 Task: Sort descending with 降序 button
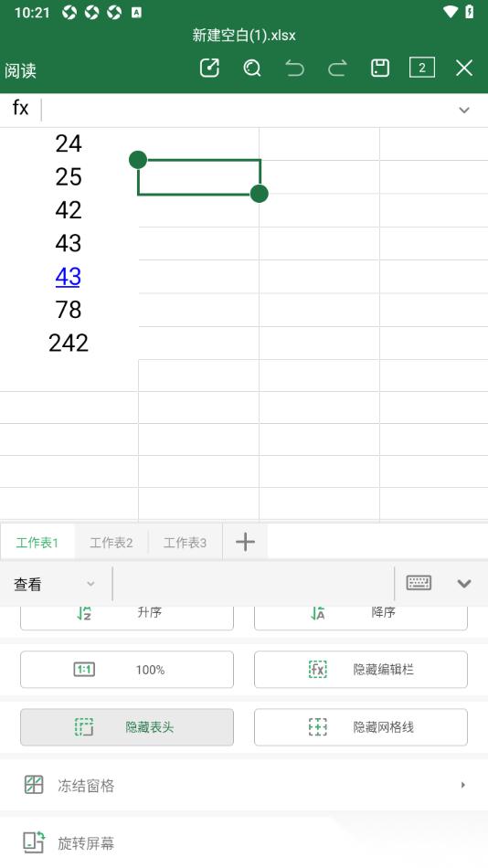[x=361, y=618]
